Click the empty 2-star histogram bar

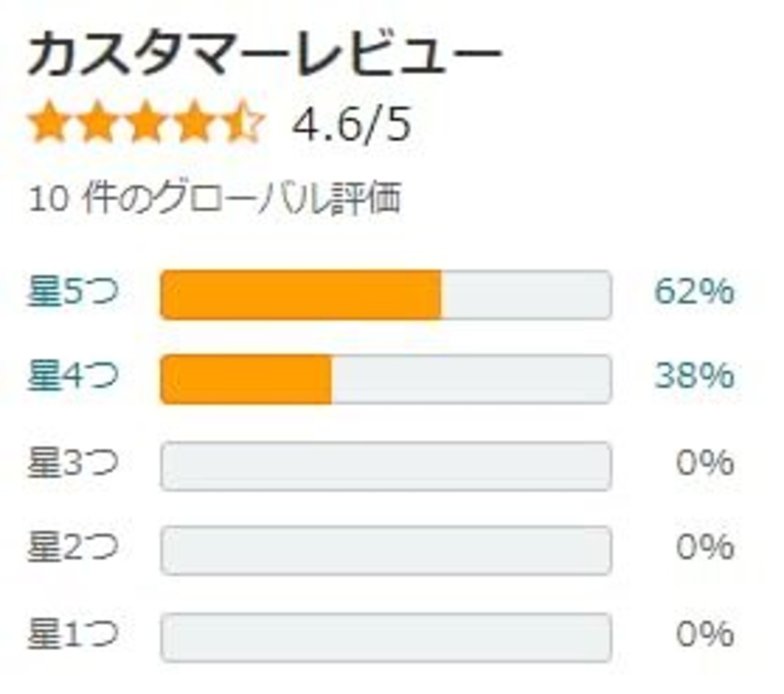386,551
